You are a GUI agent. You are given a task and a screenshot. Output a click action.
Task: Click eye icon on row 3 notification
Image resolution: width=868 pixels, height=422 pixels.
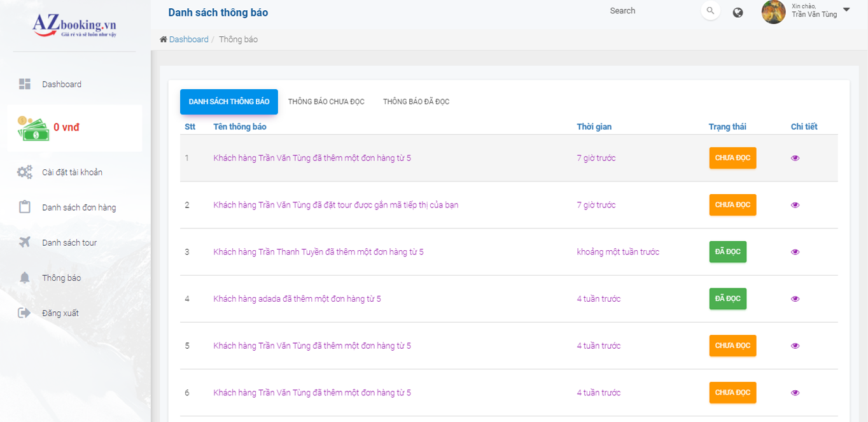(x=795, y=252)
